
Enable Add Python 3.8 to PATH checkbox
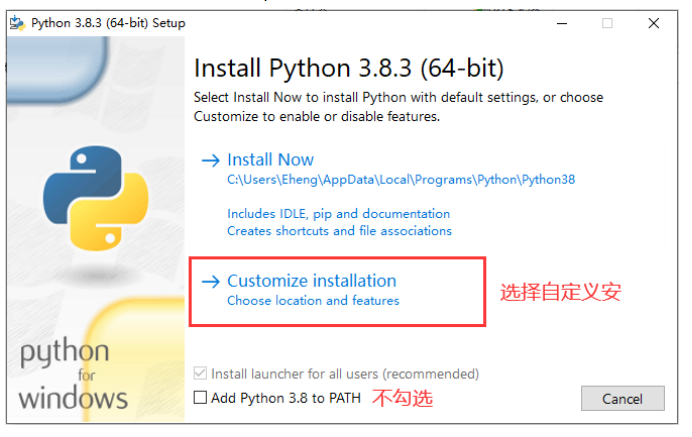click(x=200, y=398)
